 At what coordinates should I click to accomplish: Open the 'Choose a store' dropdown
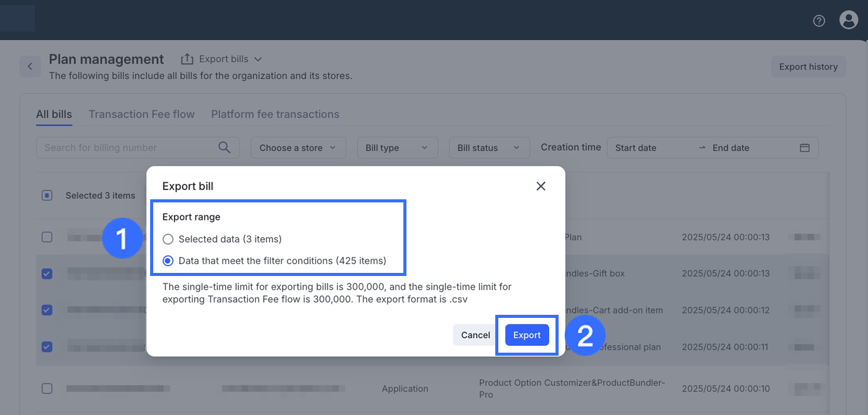[x=298, y=148]
